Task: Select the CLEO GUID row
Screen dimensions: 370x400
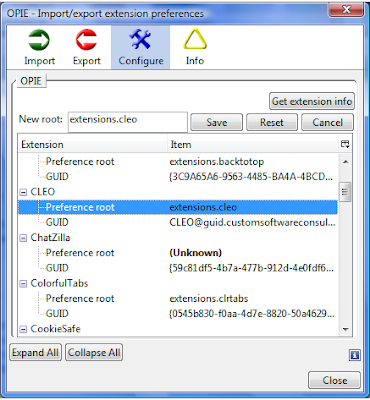Action: (x=178, y=222)
